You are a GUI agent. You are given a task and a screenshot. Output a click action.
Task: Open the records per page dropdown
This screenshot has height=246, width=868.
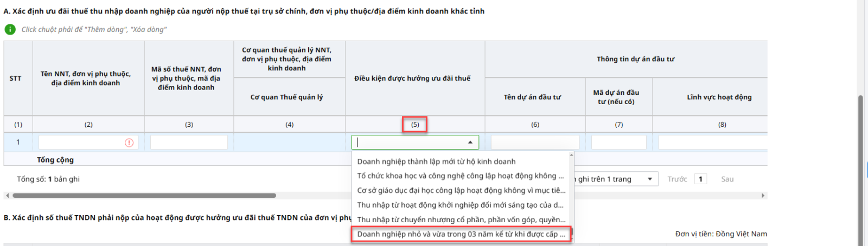(x=649, y=179)
